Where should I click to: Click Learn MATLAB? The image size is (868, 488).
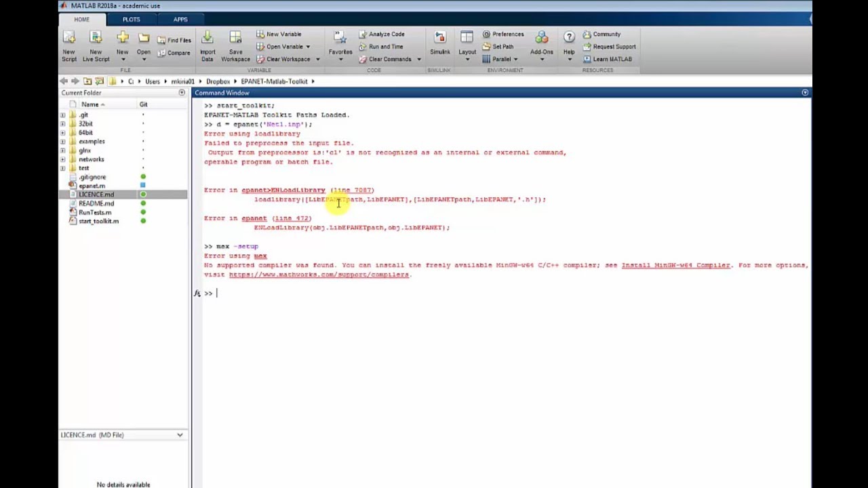607,59
